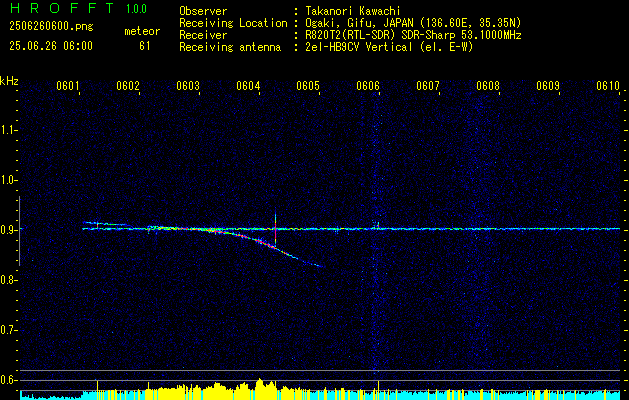629x400 pixels.
Task: Click the 1.1 kHz axis label
Action: tap(7, 130)
